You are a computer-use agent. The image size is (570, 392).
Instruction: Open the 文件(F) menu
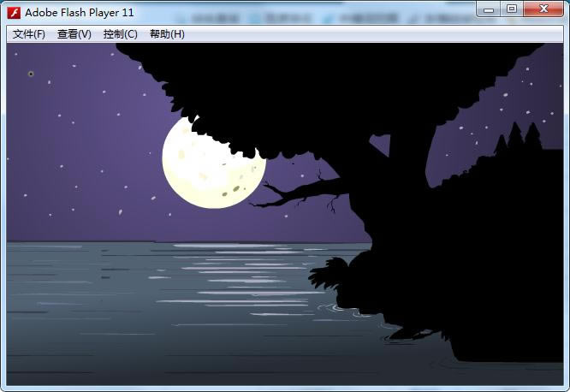pyautogui.click(x=29, y=34)
